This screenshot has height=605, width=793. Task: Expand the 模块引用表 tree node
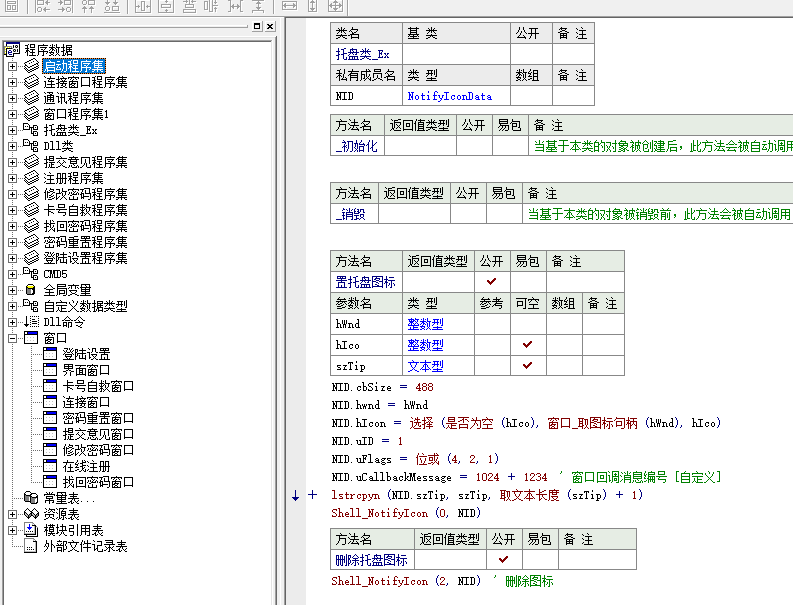click(x=13, y=530)
